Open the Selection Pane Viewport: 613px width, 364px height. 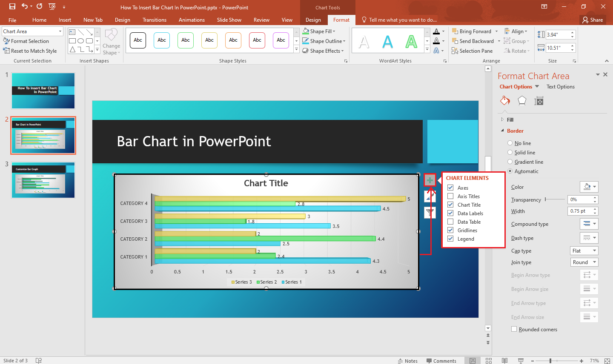tap(473, 51)
